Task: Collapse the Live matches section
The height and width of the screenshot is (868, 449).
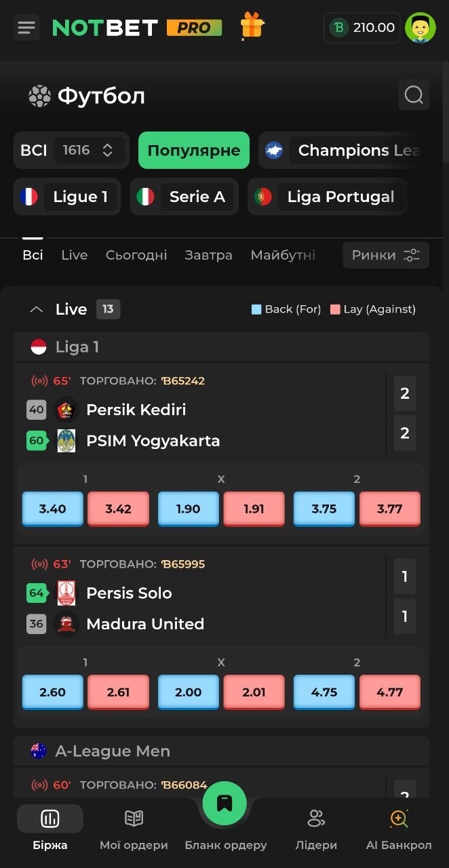Action: pyautogui.click(x=36, y=309)
